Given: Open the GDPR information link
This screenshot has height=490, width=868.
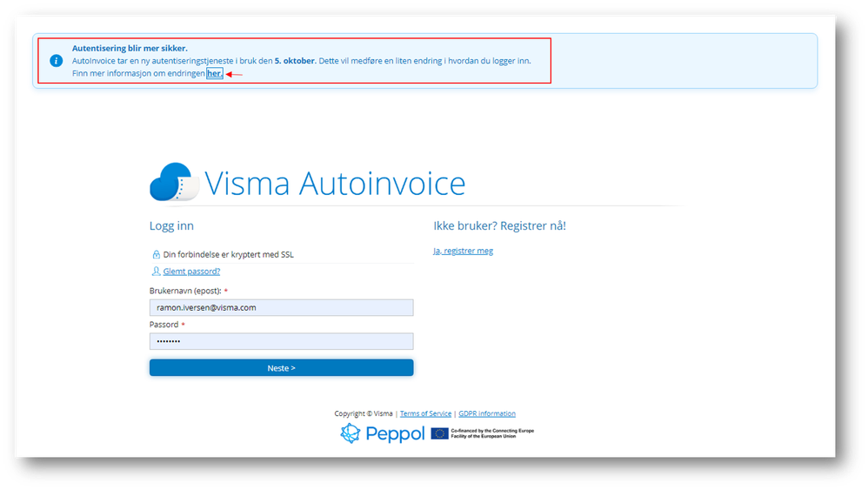Looking at the screenshot, I should pyautogui.click(x=487, y=413).
